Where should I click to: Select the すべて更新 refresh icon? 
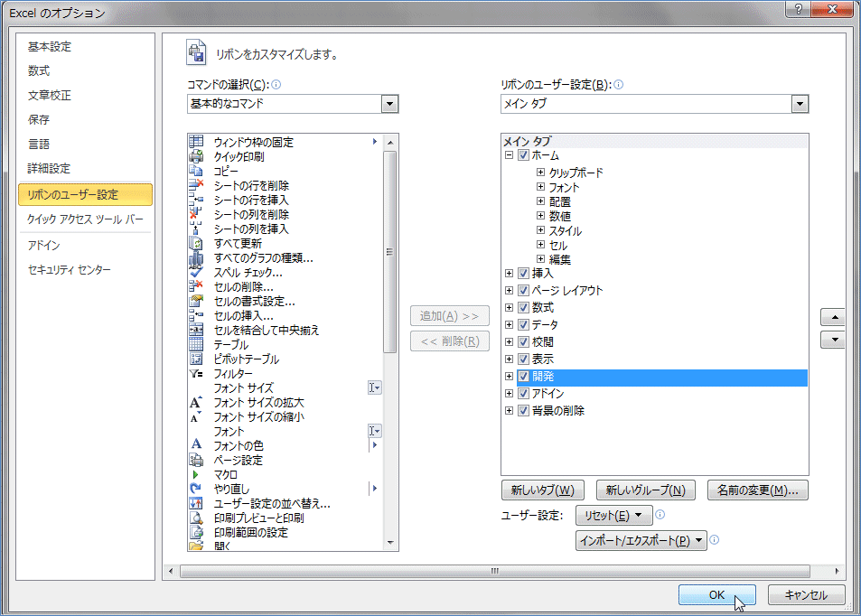coord(196,243)
